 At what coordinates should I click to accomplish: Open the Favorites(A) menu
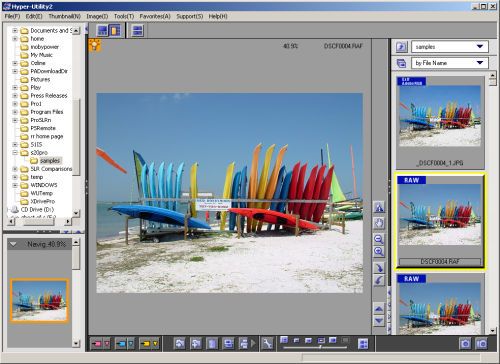(155, 16)
